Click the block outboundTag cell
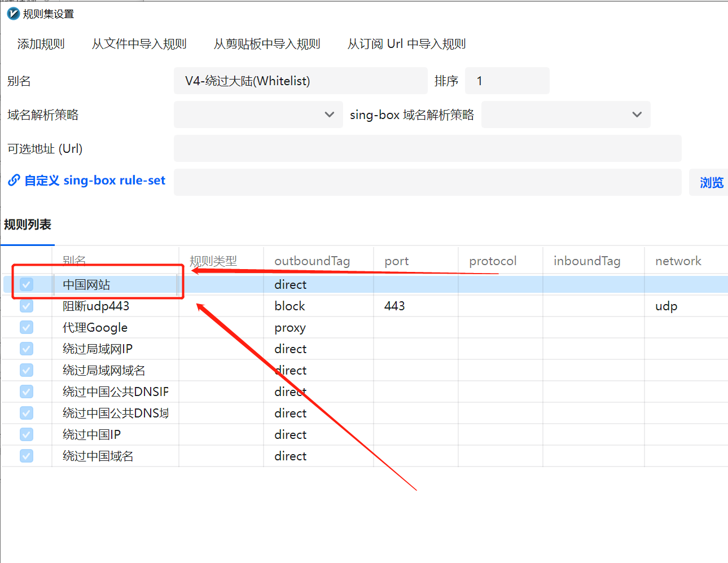The width and height of the screenshot is (728, 563). 290,306
